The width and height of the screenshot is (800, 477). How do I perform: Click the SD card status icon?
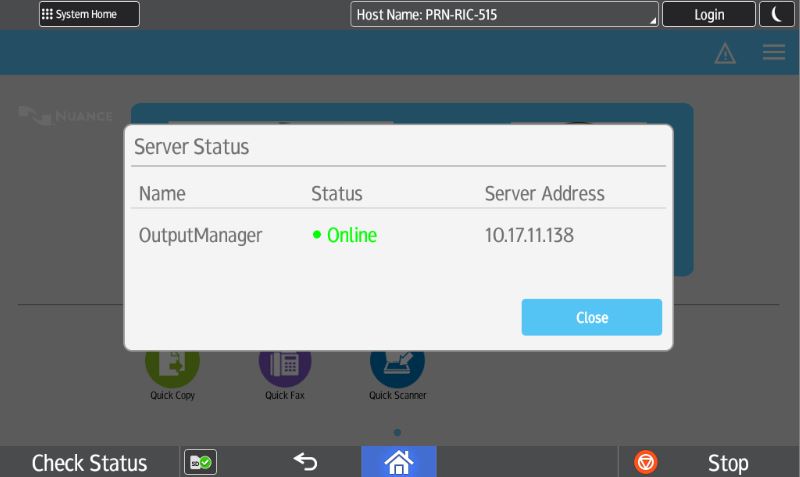point(200,463)
